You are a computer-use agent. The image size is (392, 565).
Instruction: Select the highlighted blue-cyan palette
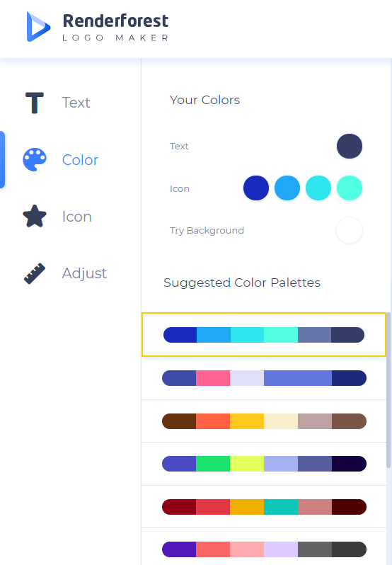(x=264, y=335)
